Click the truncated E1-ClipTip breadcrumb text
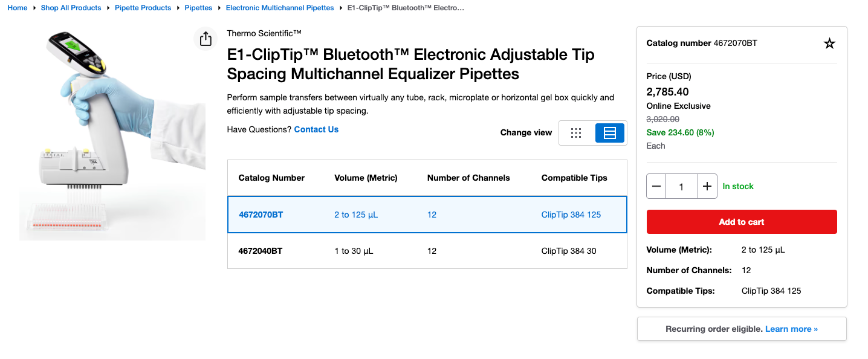 [x=406, y=8]
